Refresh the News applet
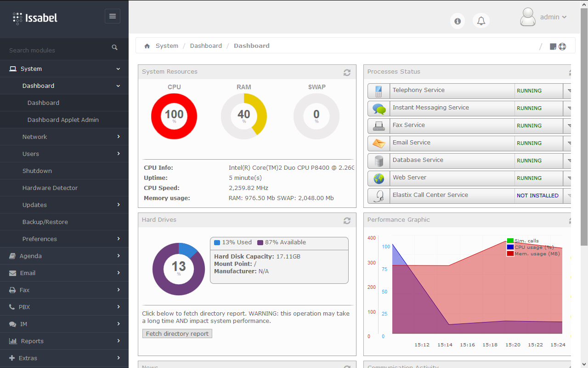The image size is (588, 368). tap(347, 367)
